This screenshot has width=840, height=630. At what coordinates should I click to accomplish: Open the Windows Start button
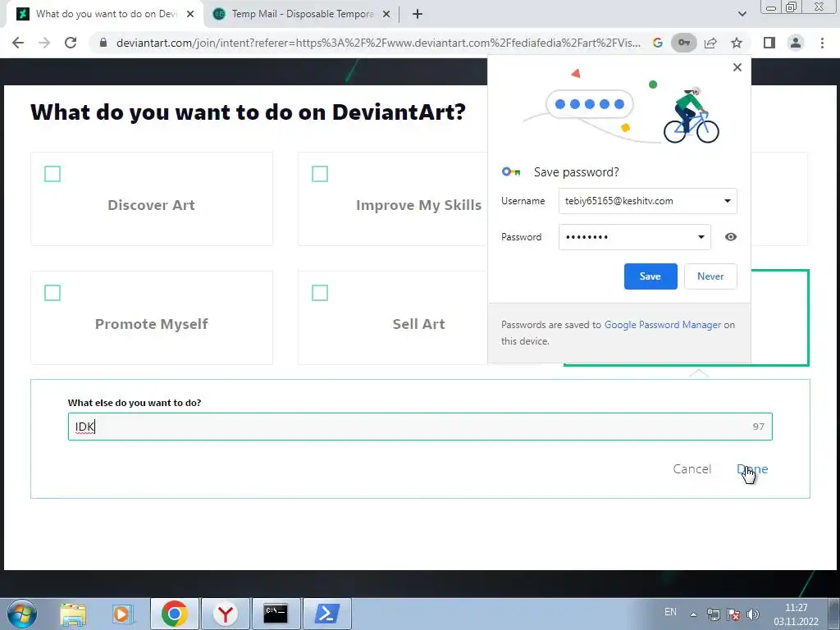(x=22, y=614)
